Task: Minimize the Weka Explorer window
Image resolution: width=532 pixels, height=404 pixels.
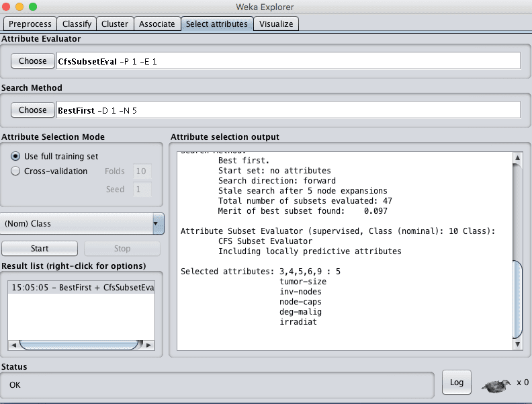Action: click(19, 7)
